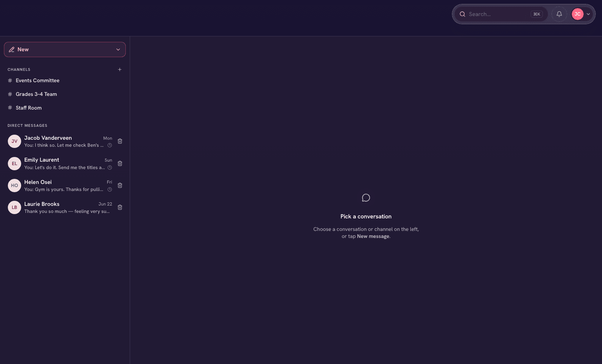The height and width of the screenshot is (364, 602).
Task: Delete Jacob Vanderveen conversation with trash icon
Action: click(120, 141)
